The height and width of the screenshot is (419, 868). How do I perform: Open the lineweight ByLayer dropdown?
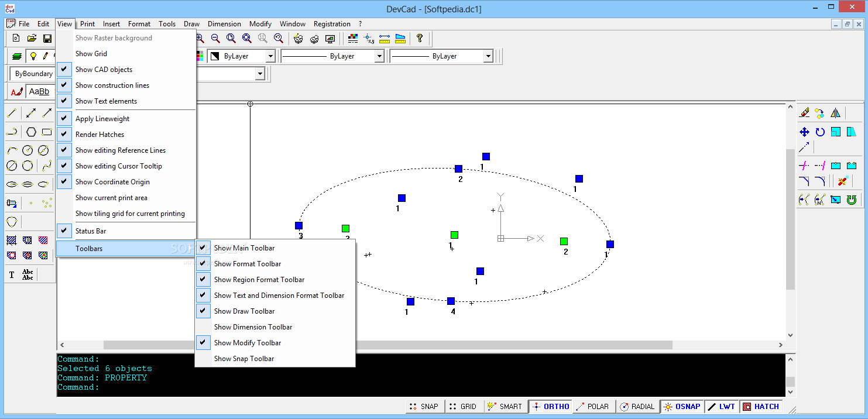(x=488, y=56)
